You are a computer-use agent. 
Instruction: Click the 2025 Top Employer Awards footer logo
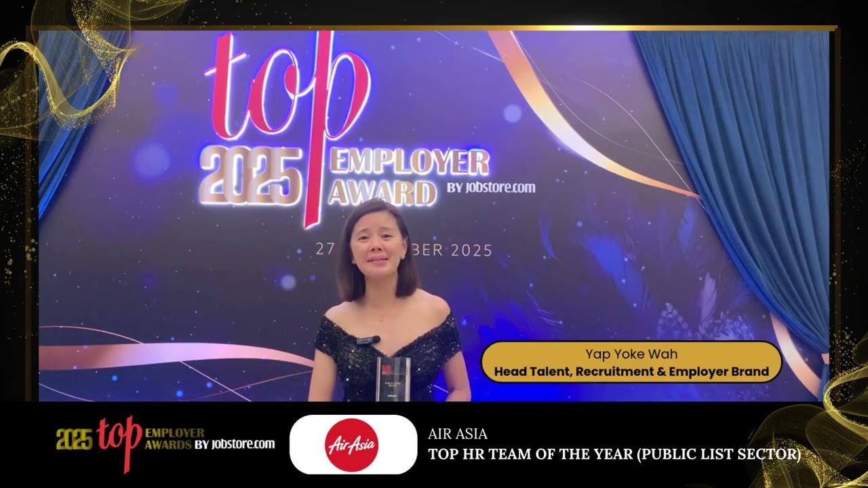(165, 445)
